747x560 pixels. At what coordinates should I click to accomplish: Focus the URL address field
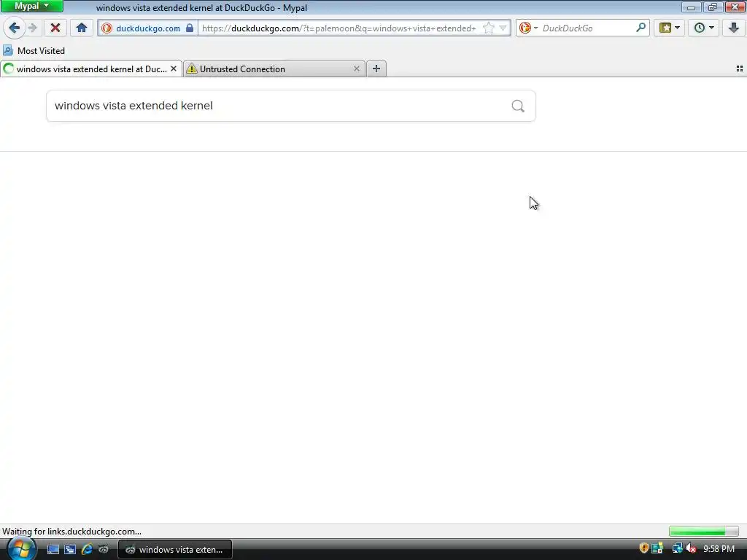pyautogui.click(x=339, y=28)
